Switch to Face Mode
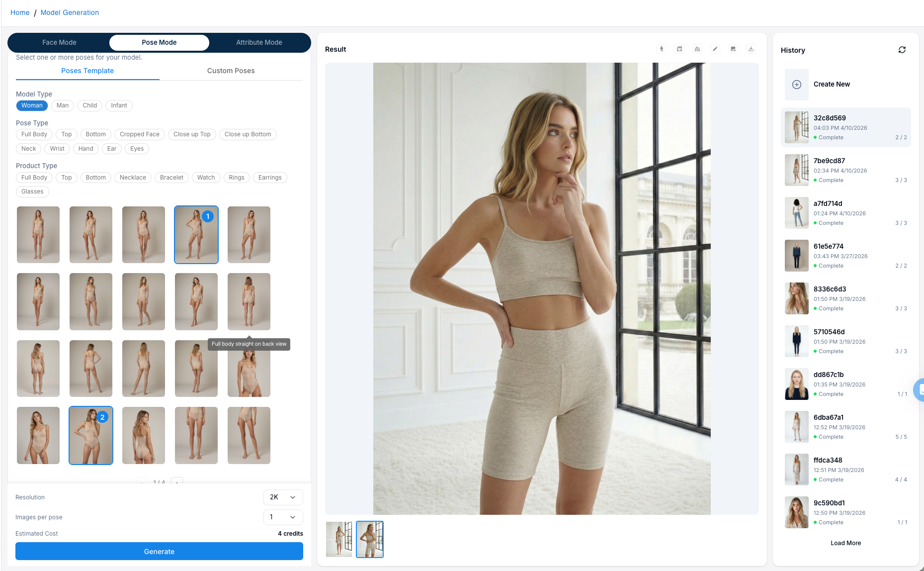 coord(59,43)
